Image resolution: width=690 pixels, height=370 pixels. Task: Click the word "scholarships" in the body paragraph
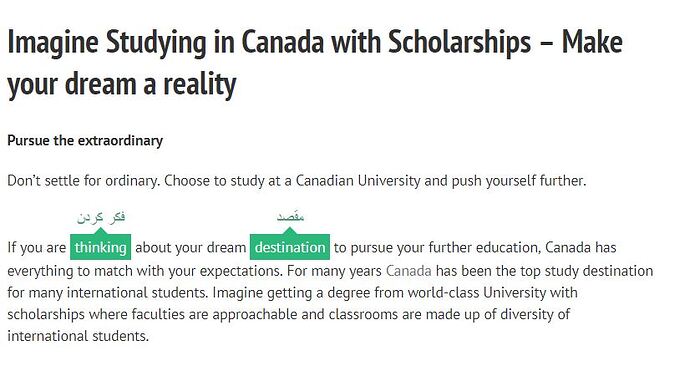click(46, 314)
